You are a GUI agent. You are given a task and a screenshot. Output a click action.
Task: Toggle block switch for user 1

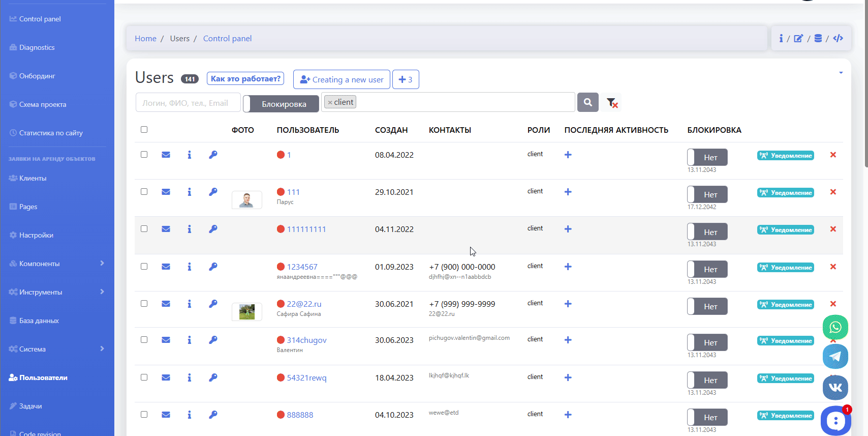[x=707, y=157]
